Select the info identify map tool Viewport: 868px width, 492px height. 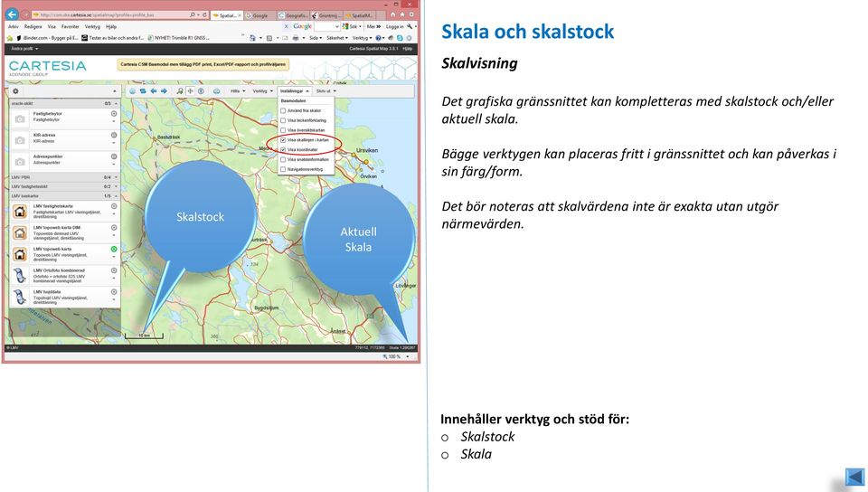[x=201, y=90]
